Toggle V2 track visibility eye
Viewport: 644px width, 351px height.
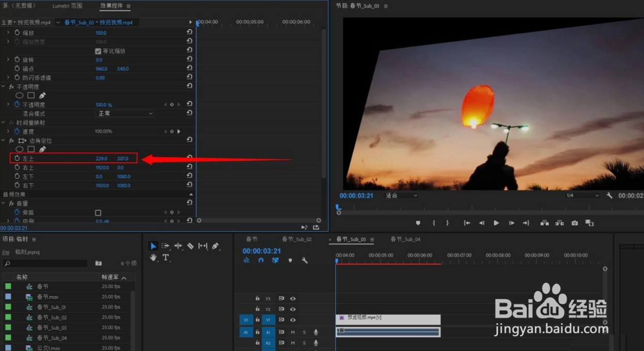(x=293, y=309)
